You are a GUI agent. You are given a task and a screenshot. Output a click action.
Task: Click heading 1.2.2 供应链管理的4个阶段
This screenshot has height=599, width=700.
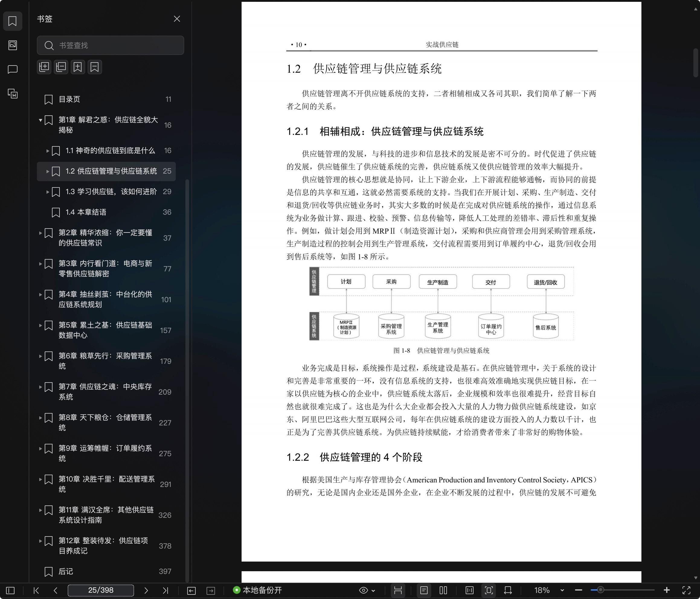[355, 457]
